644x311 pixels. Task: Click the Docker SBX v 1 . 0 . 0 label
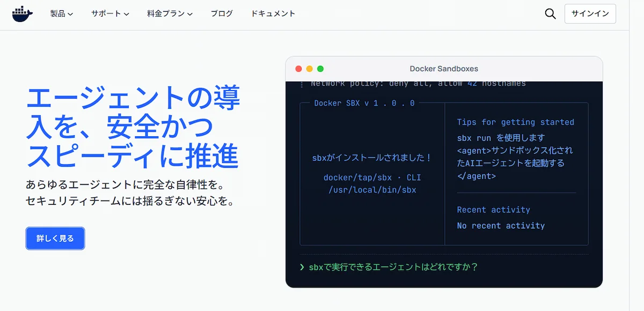364,103
